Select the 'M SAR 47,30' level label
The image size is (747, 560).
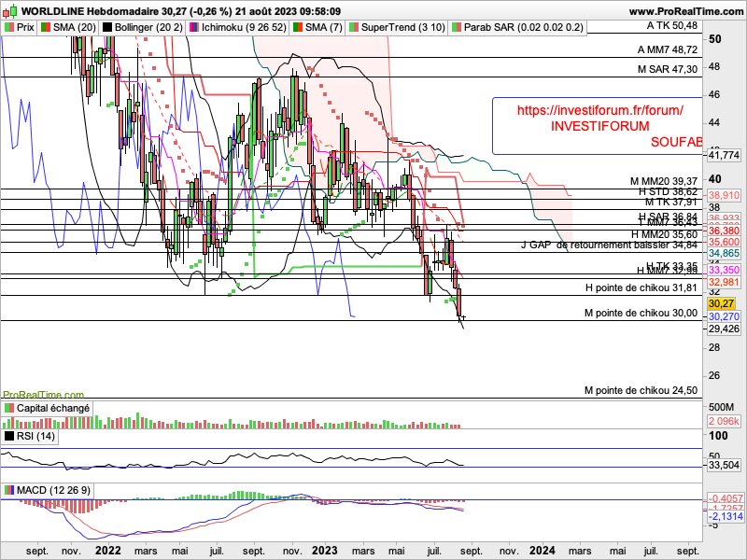[x=668, y=69]
